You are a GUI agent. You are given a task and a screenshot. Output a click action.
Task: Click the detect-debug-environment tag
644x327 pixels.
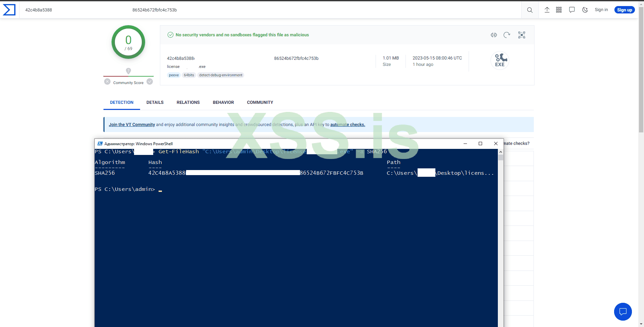coord(221,75)
